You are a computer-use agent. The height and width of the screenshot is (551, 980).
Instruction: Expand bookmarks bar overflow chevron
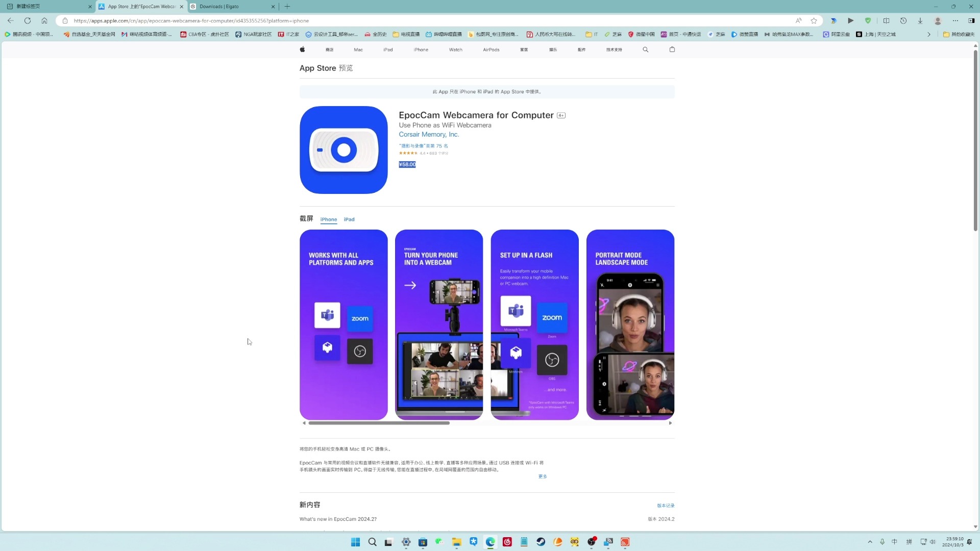(929, 34)
